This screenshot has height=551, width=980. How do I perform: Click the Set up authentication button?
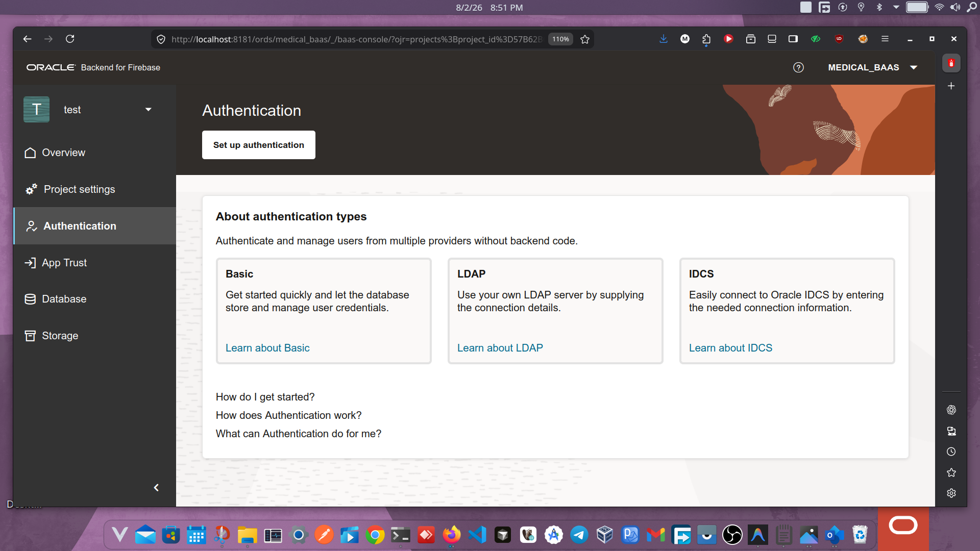(259, 145)
